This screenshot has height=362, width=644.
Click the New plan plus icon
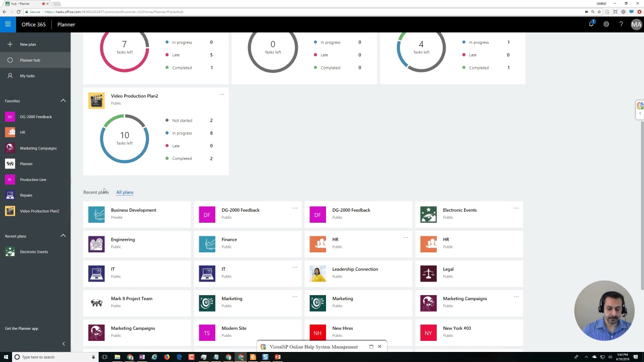pyautogui.click(x=10, y=44)
